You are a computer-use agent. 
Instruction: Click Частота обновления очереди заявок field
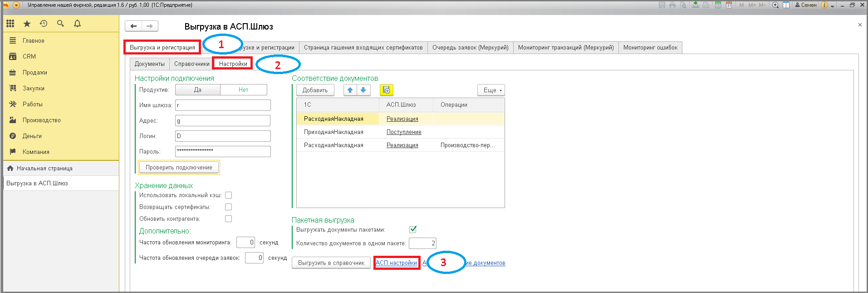point(254,258)
